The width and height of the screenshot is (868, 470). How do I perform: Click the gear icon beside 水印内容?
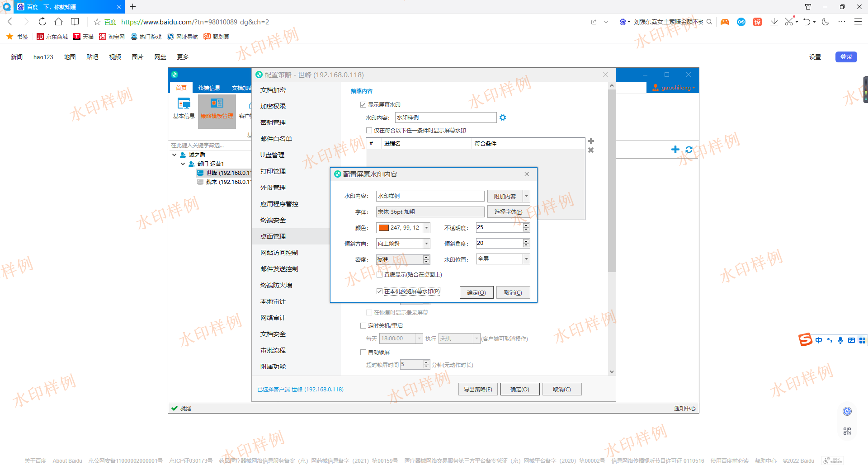pyautogui.click(x=503, y=117)
